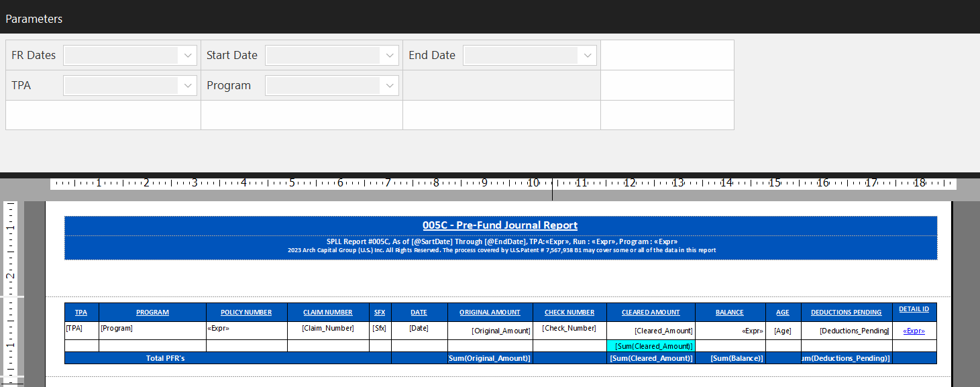Image resolution: width=980 pixels, height=387 pixels.
Task: Select the cyan Sum(Cleared_Amount) cell
Action: pos(651,346)
